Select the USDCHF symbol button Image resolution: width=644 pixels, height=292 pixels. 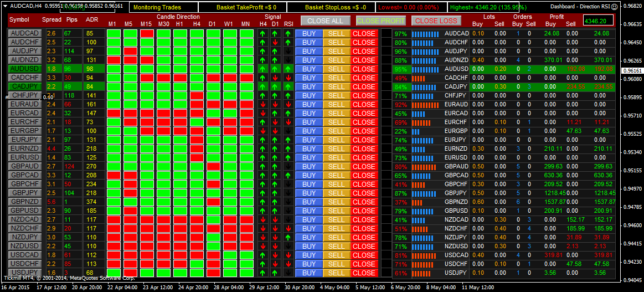tap(25, 264)
